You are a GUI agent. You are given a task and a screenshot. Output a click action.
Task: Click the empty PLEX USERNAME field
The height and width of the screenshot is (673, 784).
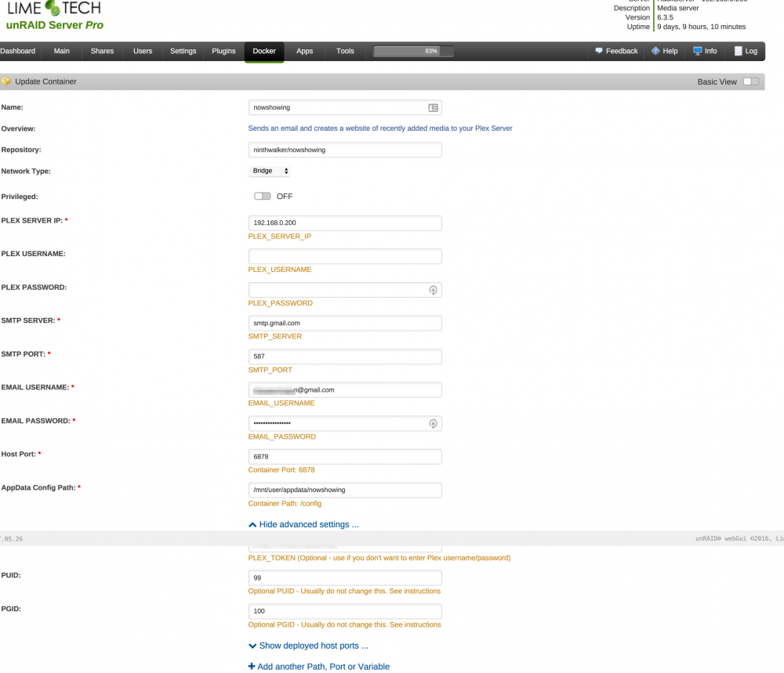click(x=344, y=256)
